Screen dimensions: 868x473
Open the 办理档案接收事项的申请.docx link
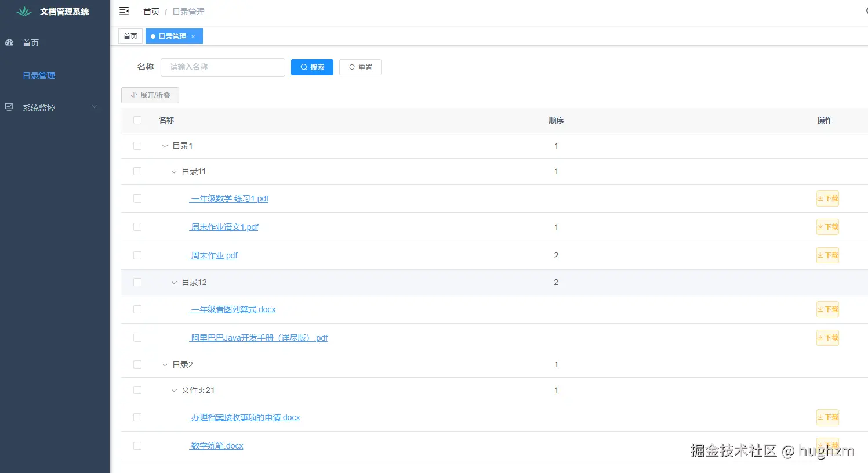coord(245,417)
